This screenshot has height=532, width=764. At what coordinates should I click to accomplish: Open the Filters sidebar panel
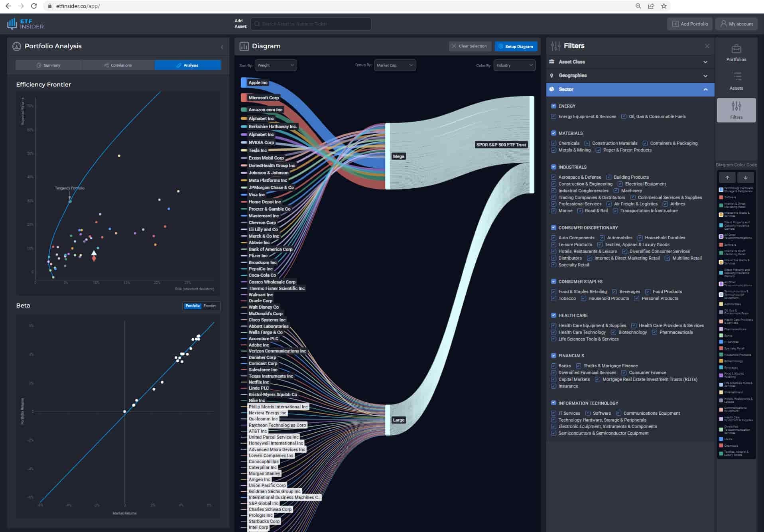(x=736, y=110)
